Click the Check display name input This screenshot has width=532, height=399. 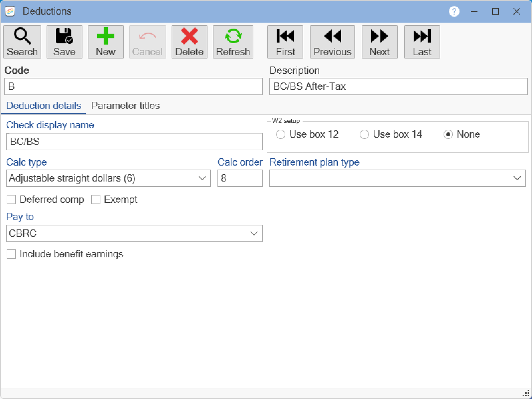tap(134, 142)
